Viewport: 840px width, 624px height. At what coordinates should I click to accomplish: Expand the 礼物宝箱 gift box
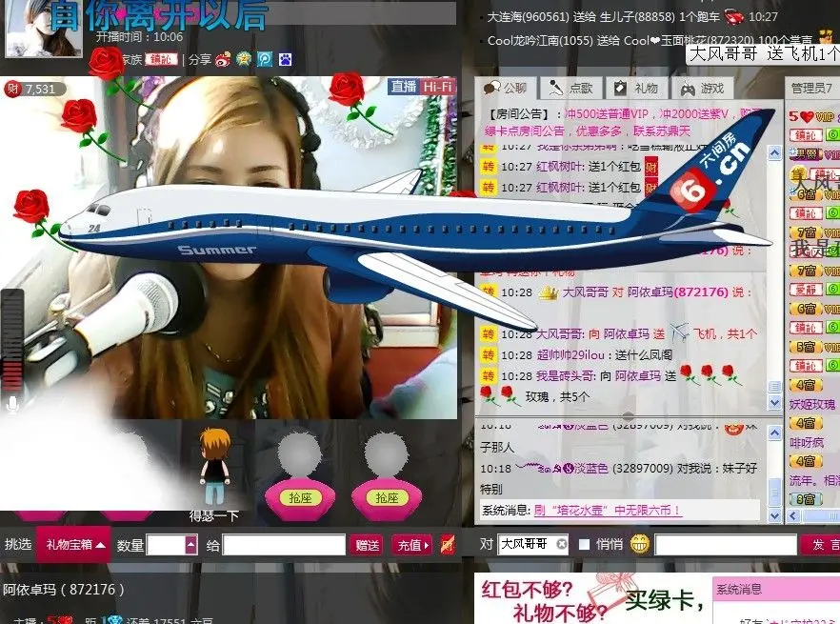click(74, 545)
